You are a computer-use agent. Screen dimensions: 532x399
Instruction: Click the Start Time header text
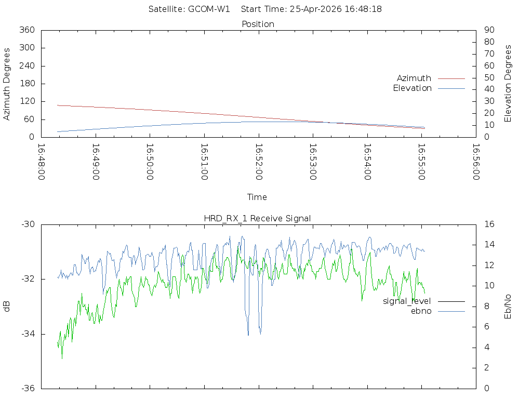point(312,9)
